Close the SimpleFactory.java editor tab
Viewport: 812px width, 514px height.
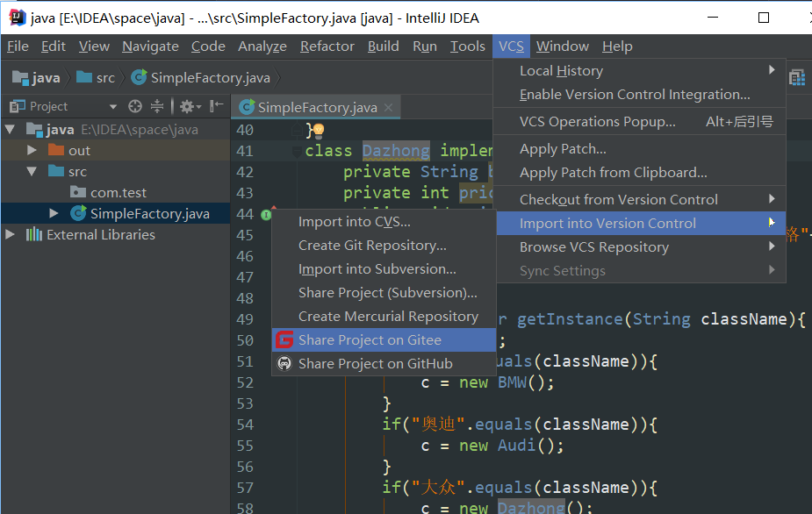pyautogui.click(x=388, y=107)
